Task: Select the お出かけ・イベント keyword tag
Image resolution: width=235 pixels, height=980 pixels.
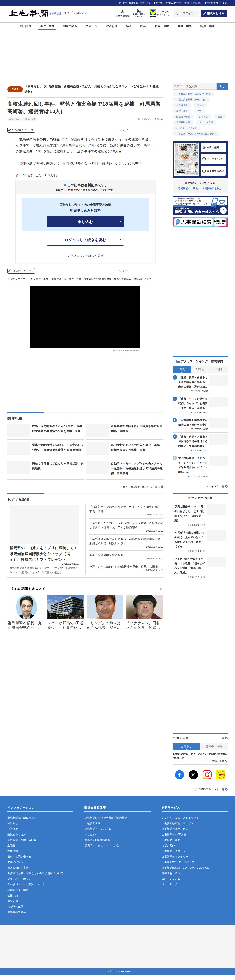Action: (186, 128)
